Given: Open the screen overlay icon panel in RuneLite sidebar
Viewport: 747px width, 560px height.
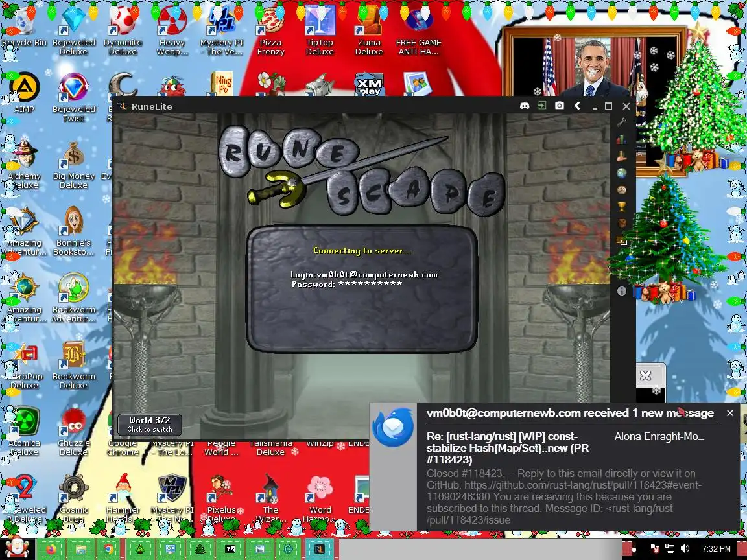Looking at the screenshot, I should coord(621,240).
